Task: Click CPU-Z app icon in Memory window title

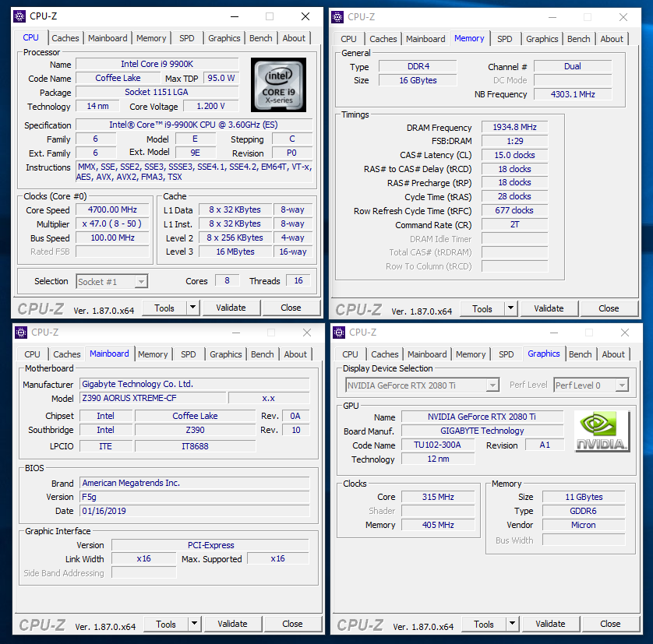Action: (x=337, y=17)
